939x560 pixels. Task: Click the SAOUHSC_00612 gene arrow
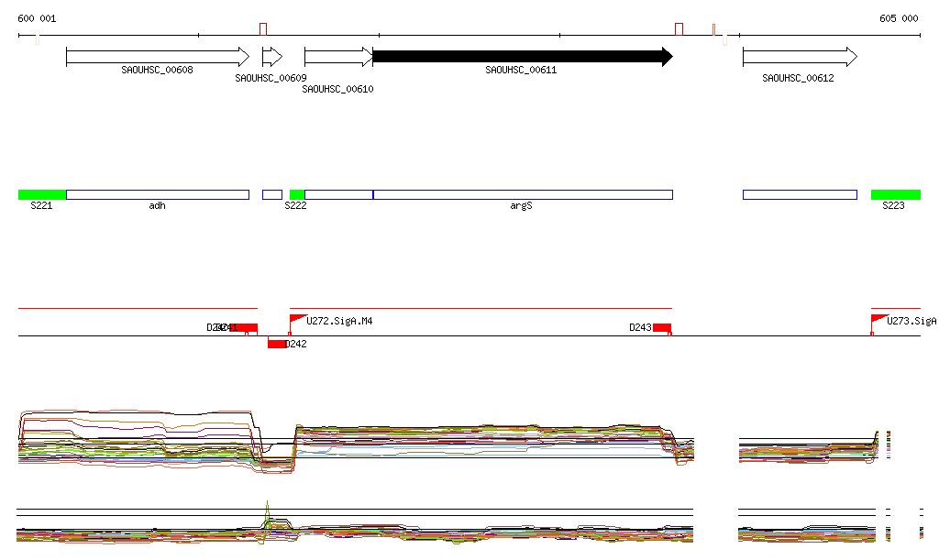click(800, 57)
